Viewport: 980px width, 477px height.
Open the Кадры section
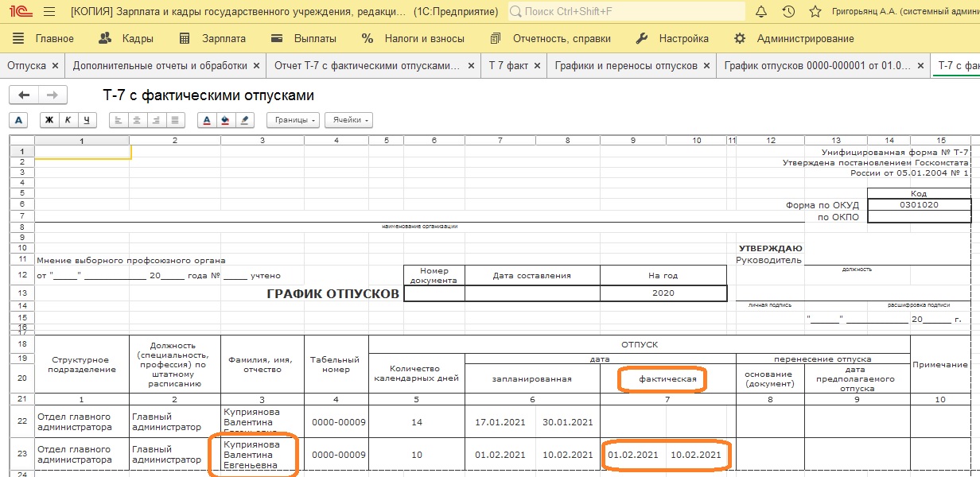pos(126,38)
